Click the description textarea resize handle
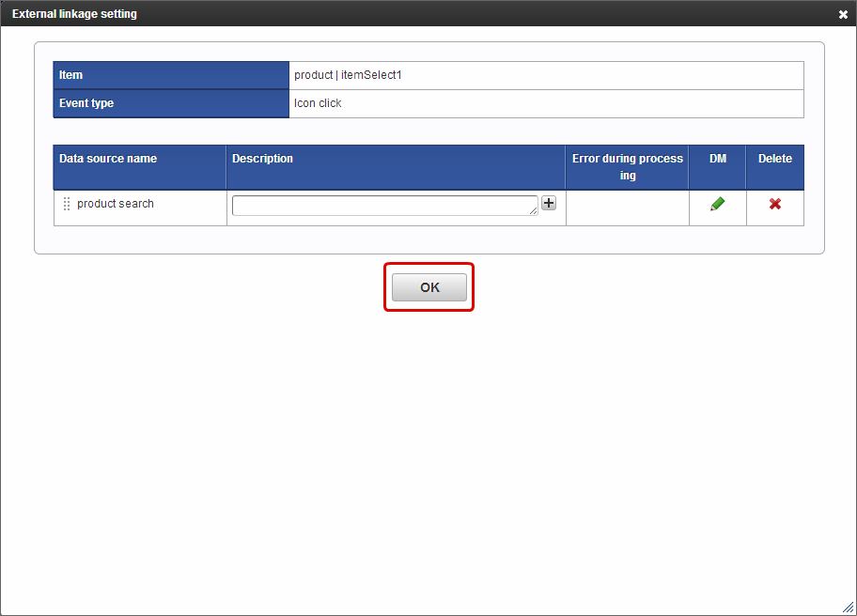This screenshot has height=616, width=857. 534,210
